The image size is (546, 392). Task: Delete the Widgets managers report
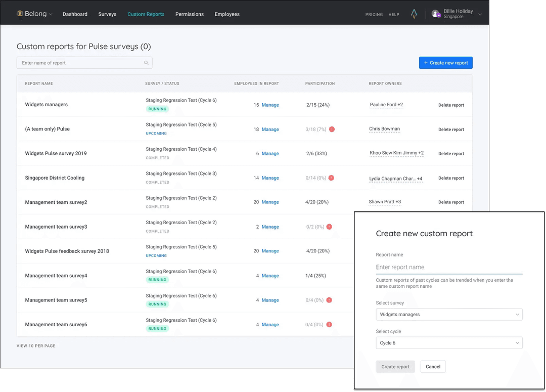tap(451, 105)
